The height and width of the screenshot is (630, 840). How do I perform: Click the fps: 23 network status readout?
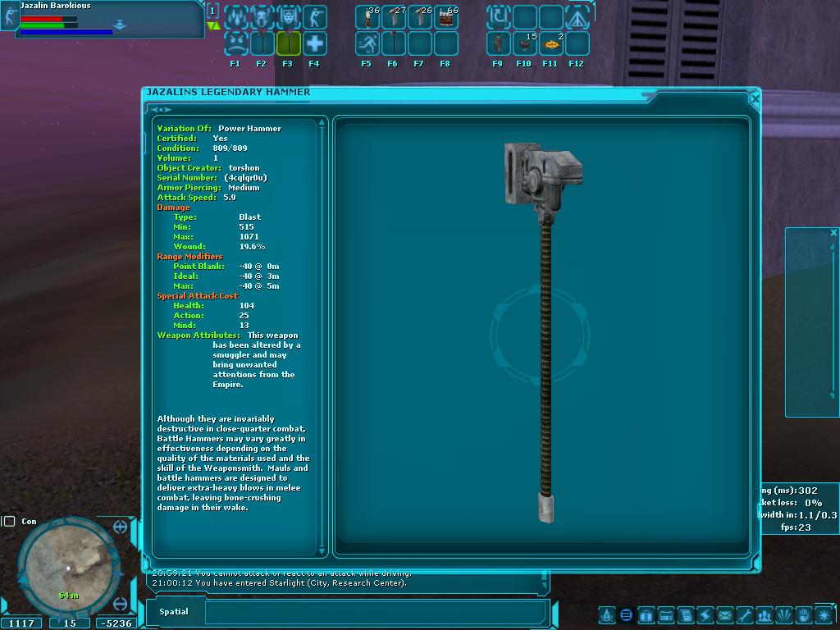point(796,527)
